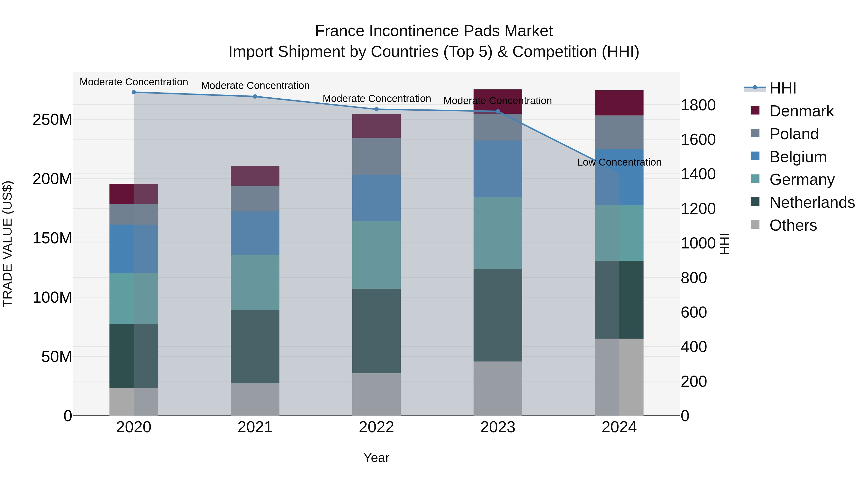Select the Germany segment of 2022 bar
Viewport: 868px width, 488px height.
(377, 255)
